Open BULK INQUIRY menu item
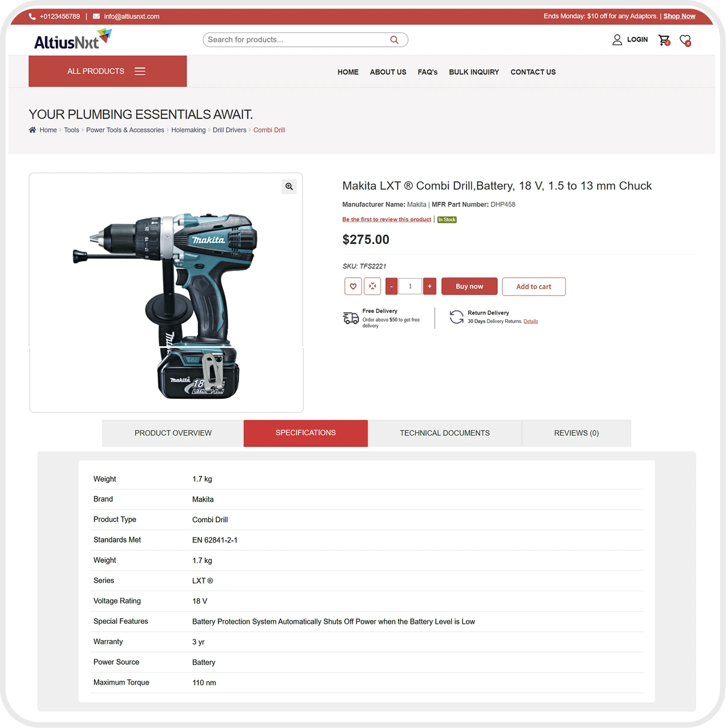 474,72
